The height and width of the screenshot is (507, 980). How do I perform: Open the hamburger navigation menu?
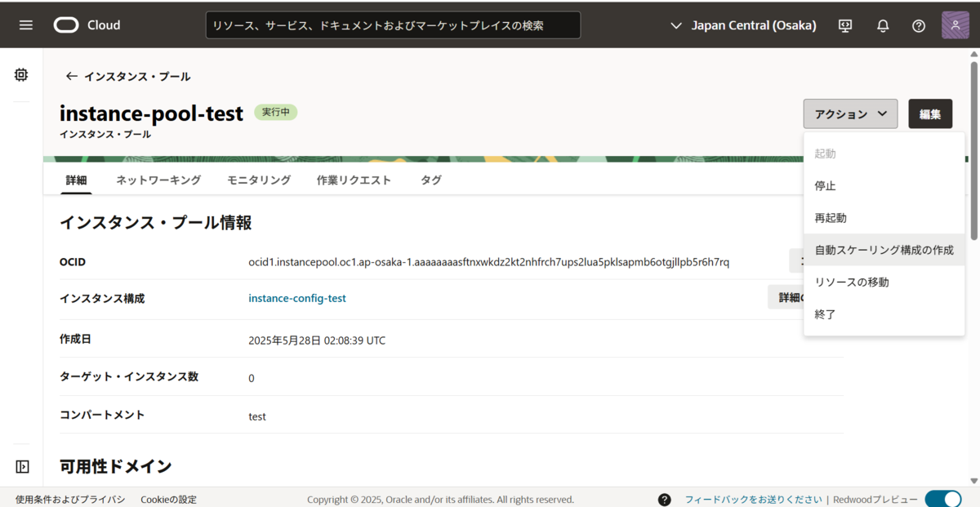click(26, 25)
